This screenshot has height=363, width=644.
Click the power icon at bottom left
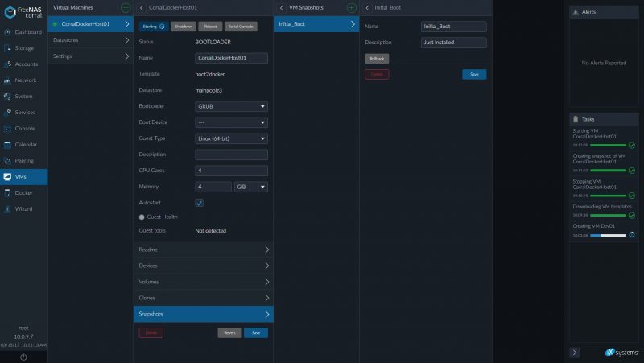[23, 356]
